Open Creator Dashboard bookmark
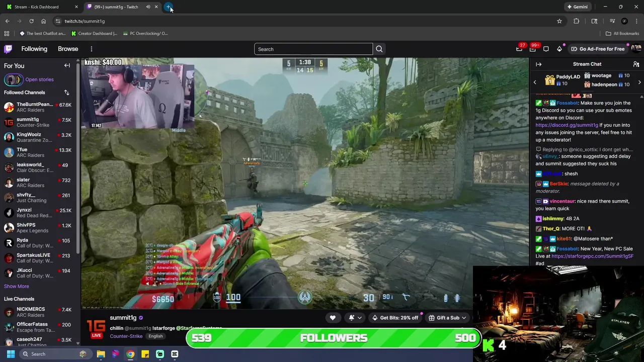Image resolution: width=644 pixels, height=362 pixels. click(x=95, y=34)
